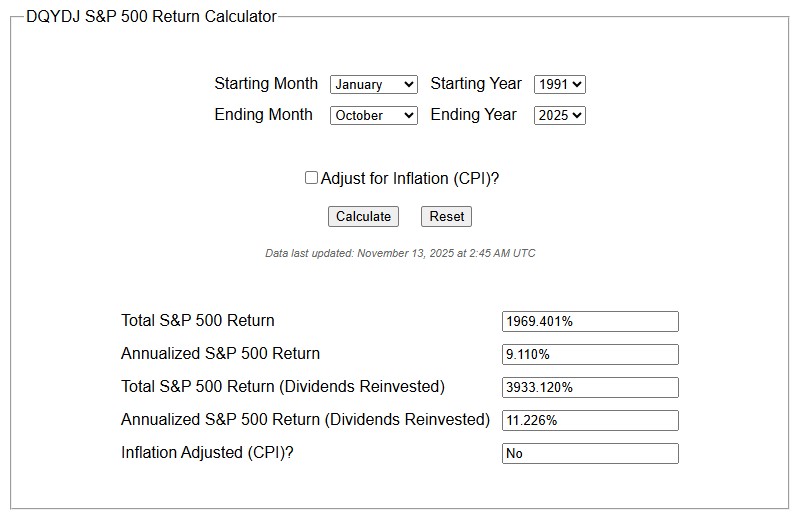This screenshot has width=801, height=518.
Task: Click the DQYDJ S&P 500 Return Calculator title
Action: [x=151, y=16]
